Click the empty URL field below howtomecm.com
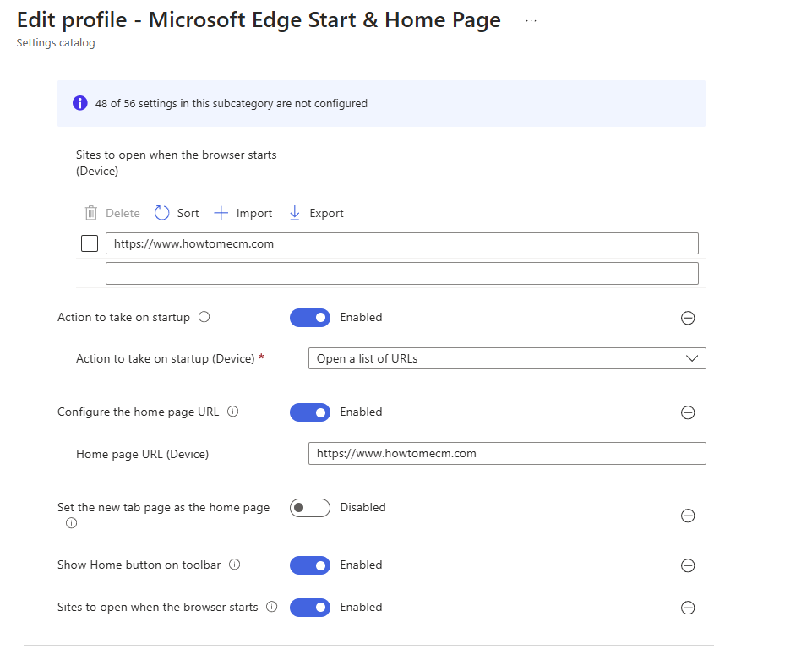Viewport: 812px width, 671px height. [401, 273]
